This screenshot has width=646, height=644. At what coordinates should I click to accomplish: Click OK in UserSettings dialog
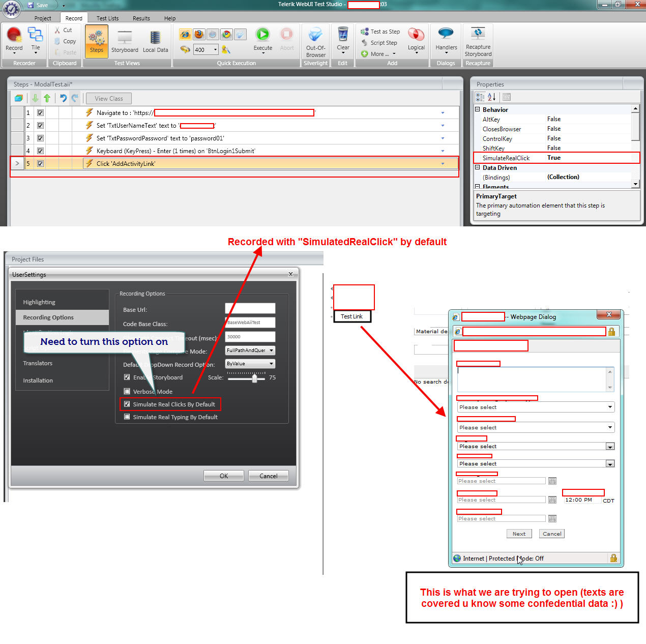click(x=224, y=476)
